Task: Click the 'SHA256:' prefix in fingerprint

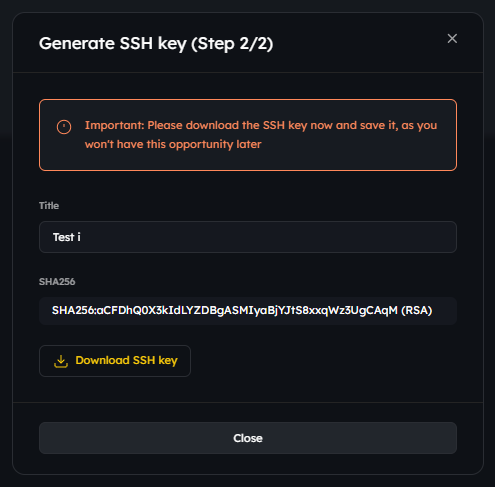Action: [x=74, y=311]
